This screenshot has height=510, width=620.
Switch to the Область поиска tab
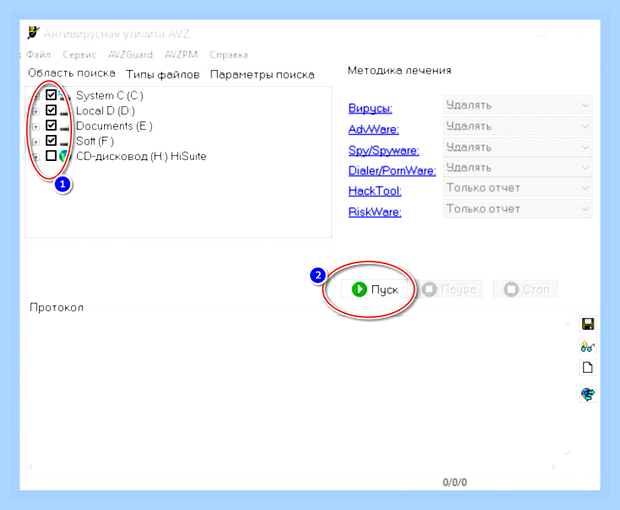[72, 73]
